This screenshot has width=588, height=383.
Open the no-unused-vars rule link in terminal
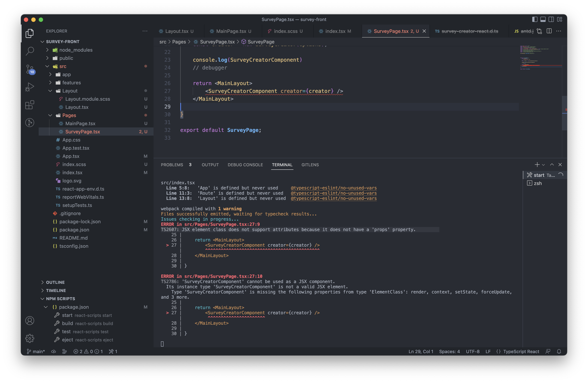coord(334,188)
